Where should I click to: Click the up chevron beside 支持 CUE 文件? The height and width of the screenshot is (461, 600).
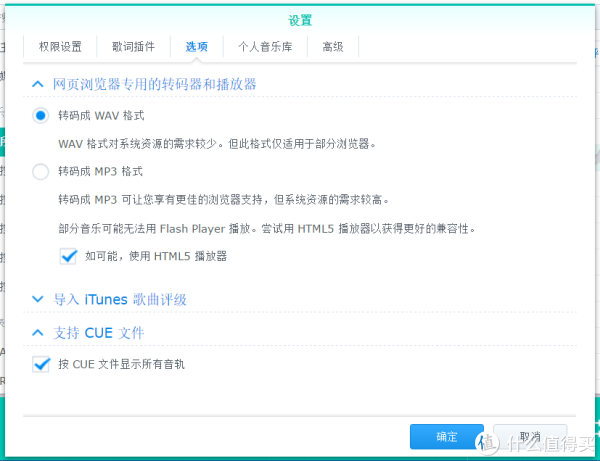pos(38,332)
